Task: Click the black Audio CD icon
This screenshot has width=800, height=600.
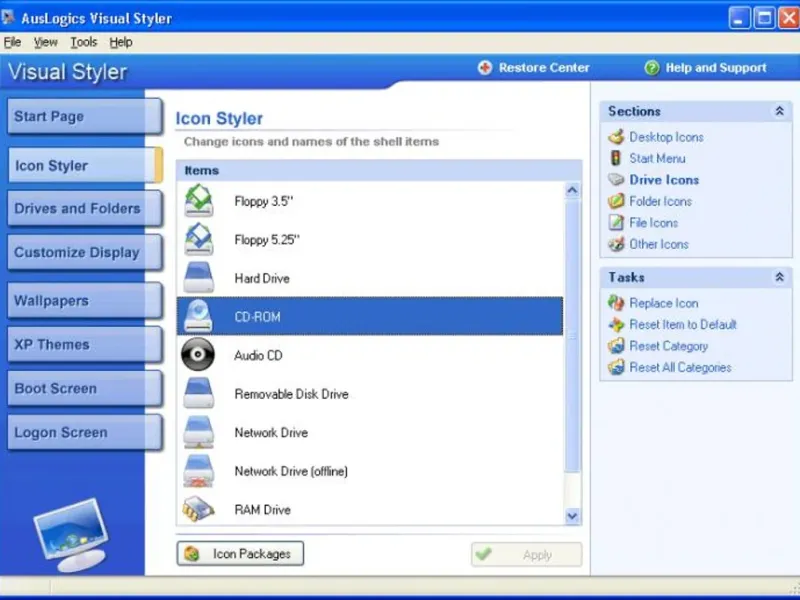Action: pos(198,355)
